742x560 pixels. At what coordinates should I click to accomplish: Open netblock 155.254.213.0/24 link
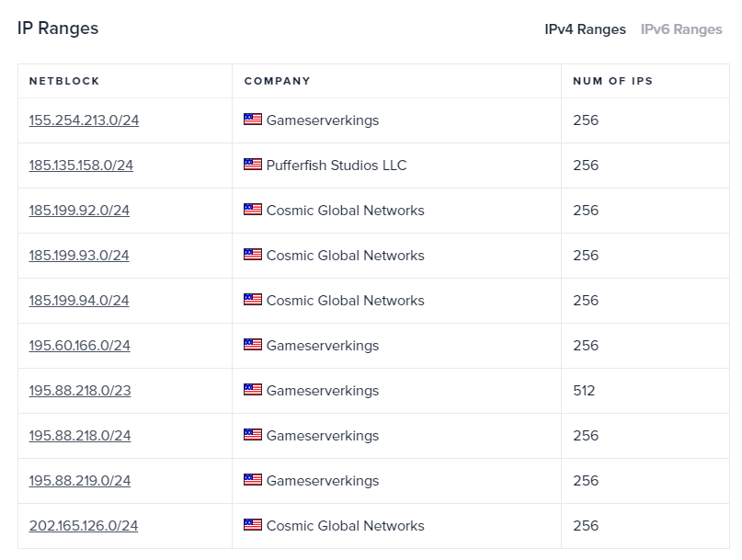(84, 120)
